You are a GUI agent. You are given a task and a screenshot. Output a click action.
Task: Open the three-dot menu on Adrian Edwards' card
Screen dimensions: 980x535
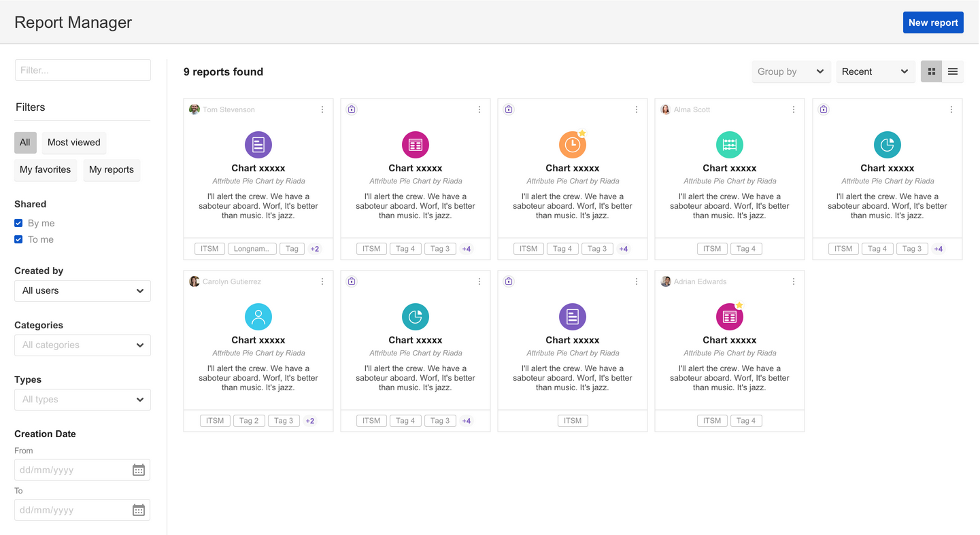794,281
